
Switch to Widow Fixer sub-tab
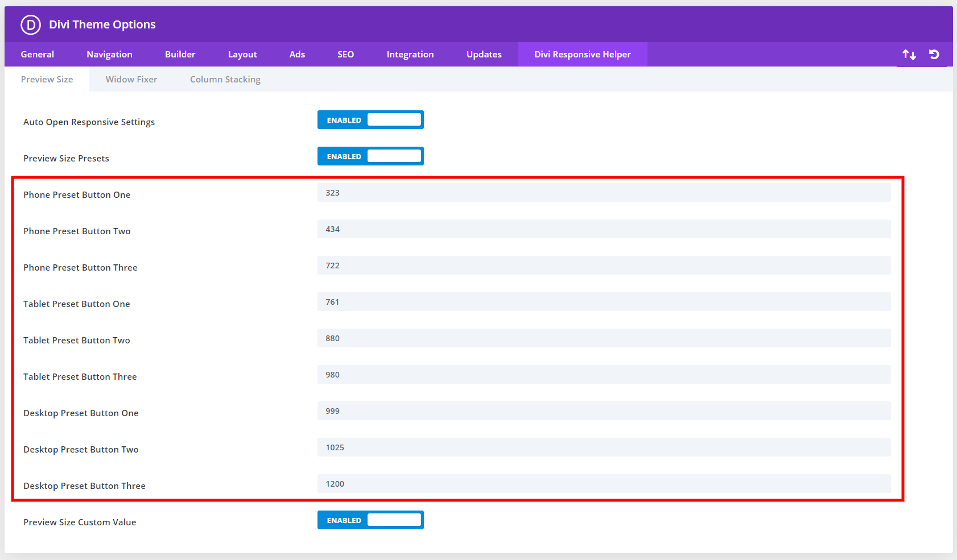131,80
